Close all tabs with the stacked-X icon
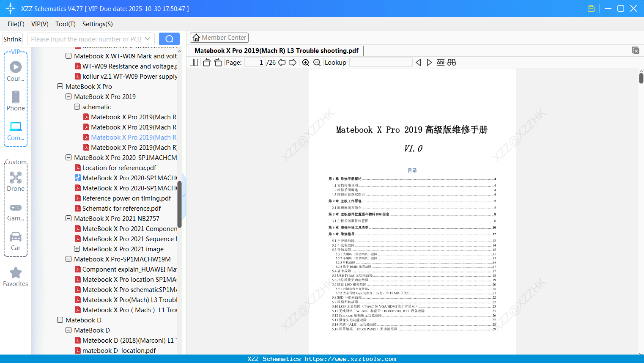 point(635,50)
